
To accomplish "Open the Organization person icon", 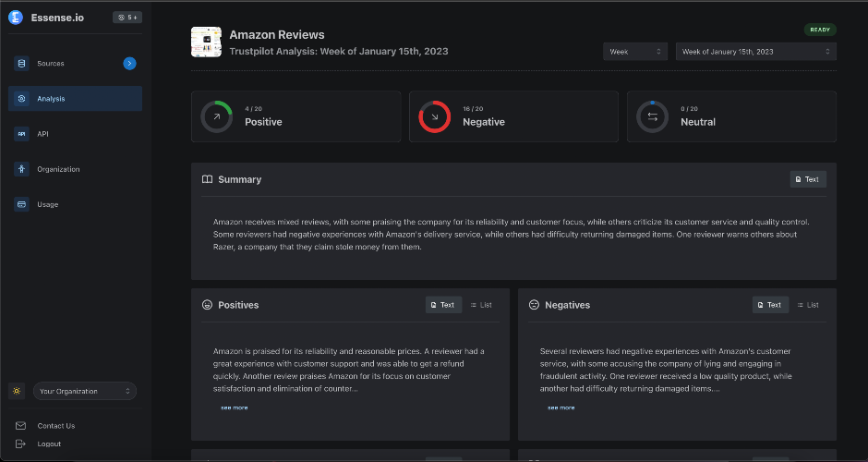I will click(21, 169).
